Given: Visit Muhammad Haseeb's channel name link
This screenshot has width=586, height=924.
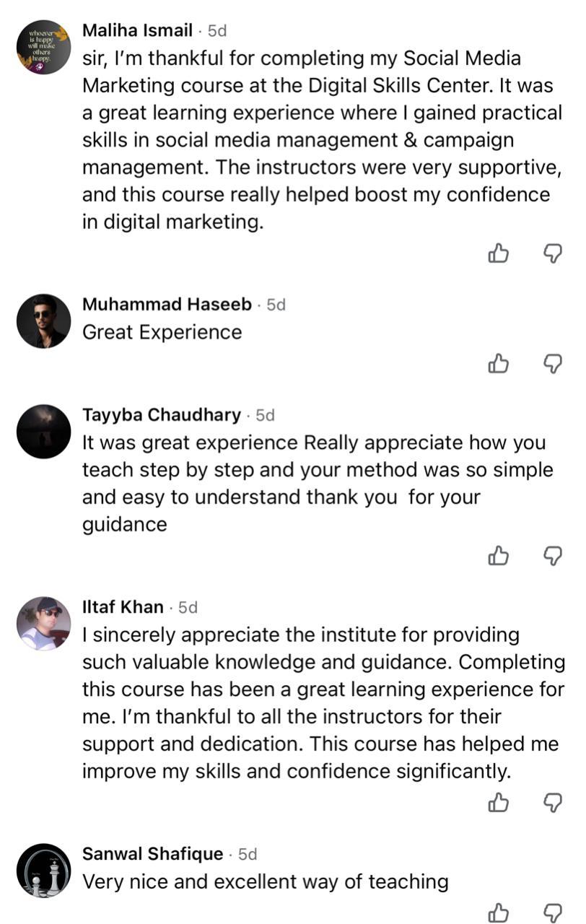Looking at the screenshot, I should tap(167, 304).
